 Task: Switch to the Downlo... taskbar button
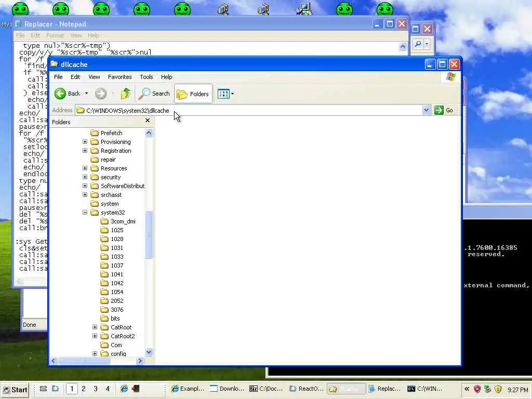pyautogui.click(x=227, y=389)
